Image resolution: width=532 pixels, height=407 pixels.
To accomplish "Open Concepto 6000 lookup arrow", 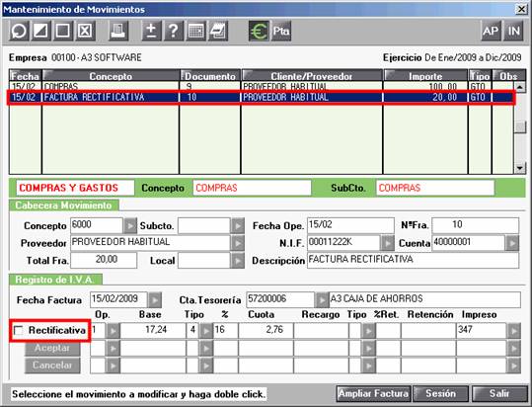I will tap(129, 226).
